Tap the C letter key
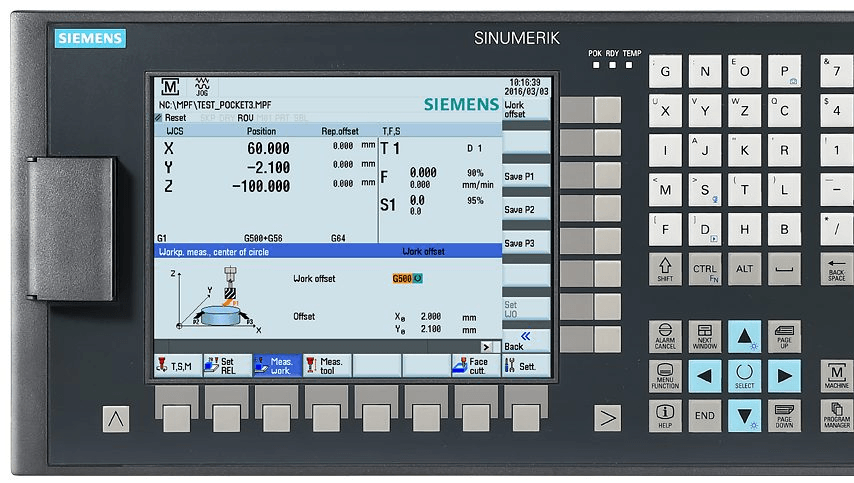Screen dimensions: 854x483 pos(784,111)
